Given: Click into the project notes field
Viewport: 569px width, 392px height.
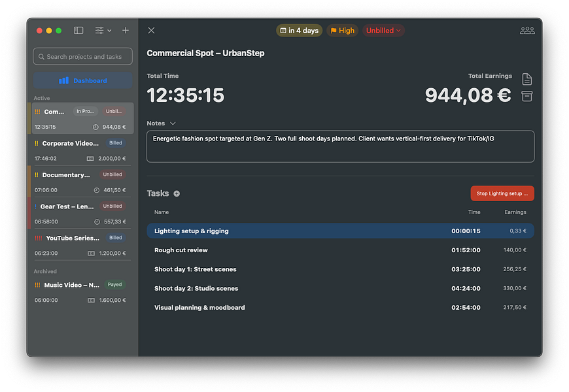Looking at the screenshot, I should click(340, 146).
